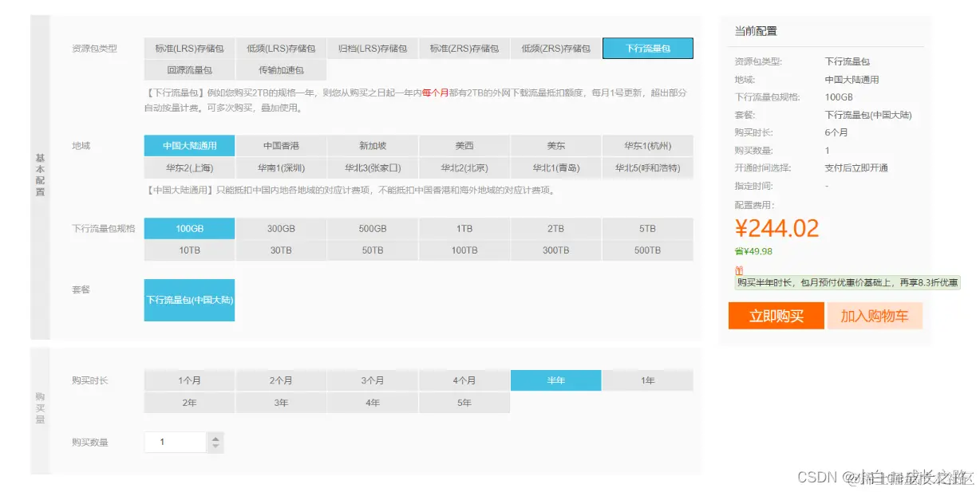980x492 pixels.
Task: Click the 支付后立即开通 activation value
Action: point(856,168)
